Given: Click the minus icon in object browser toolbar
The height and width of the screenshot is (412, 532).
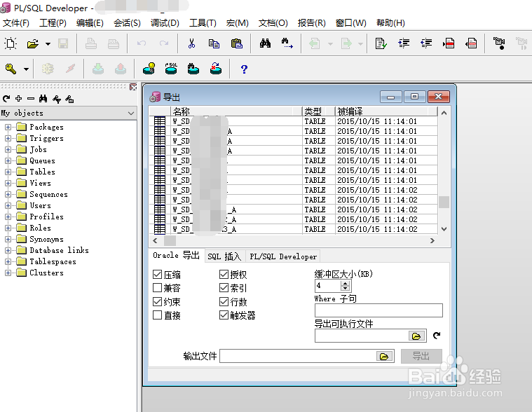Looking at the screenshot, I should point(31,99).
